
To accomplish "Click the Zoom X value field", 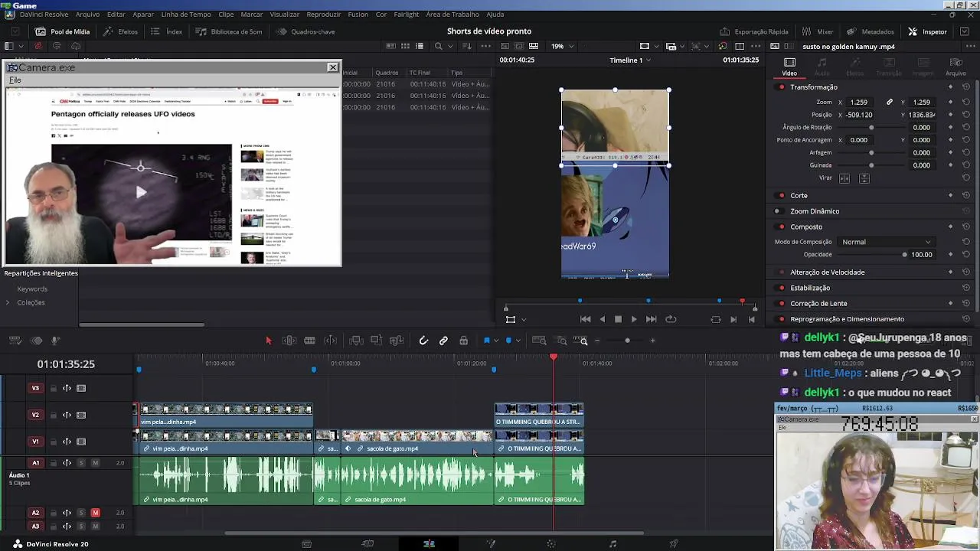I will (860, 102).
